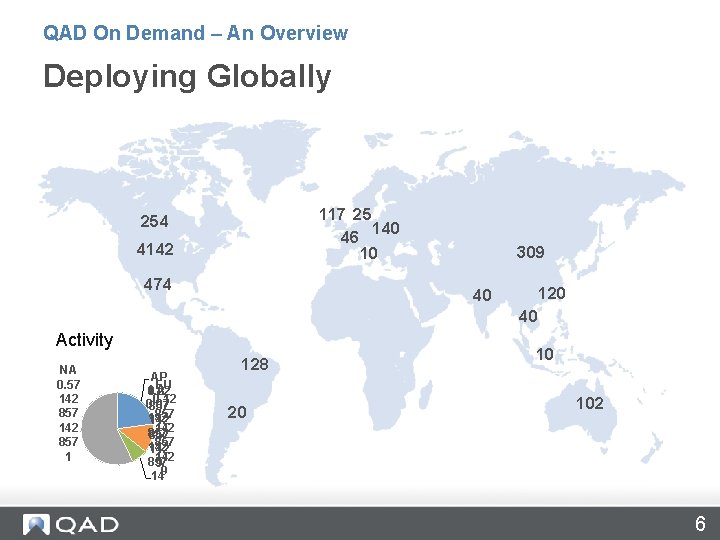Select the 'QAD On Demand – An Overview' heading
This screenshot has width=720, height=540.
point(196,33)
